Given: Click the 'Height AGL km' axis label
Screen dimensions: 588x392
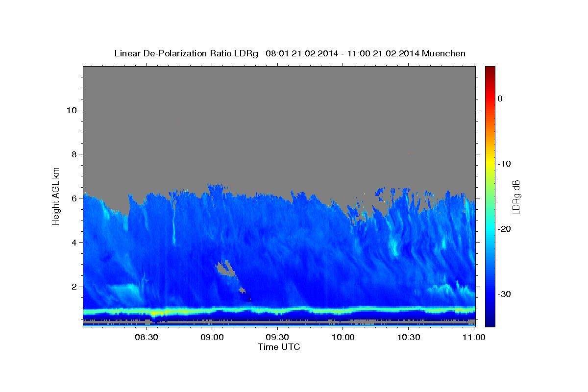Looking at the screenshot, I should (56, 196).
